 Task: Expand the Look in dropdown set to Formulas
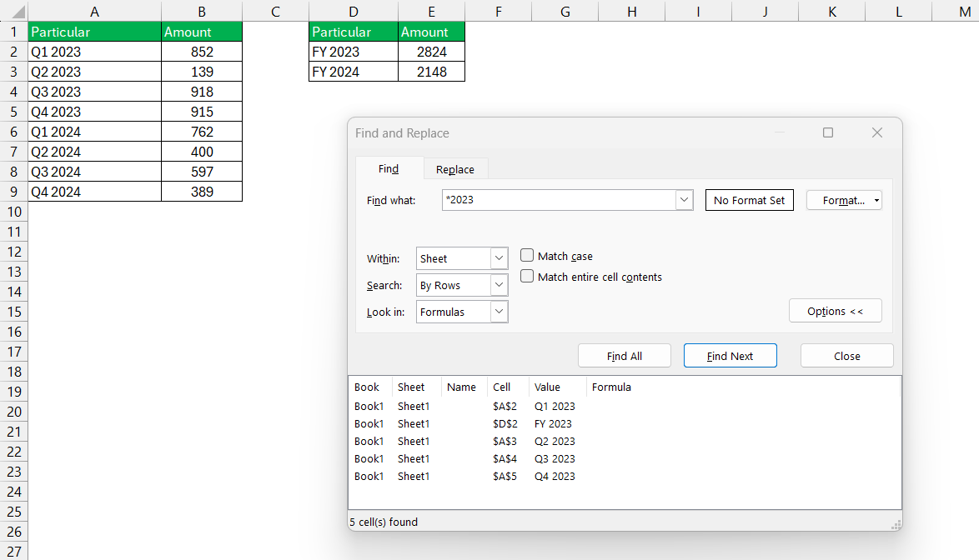tap(499, 312)
